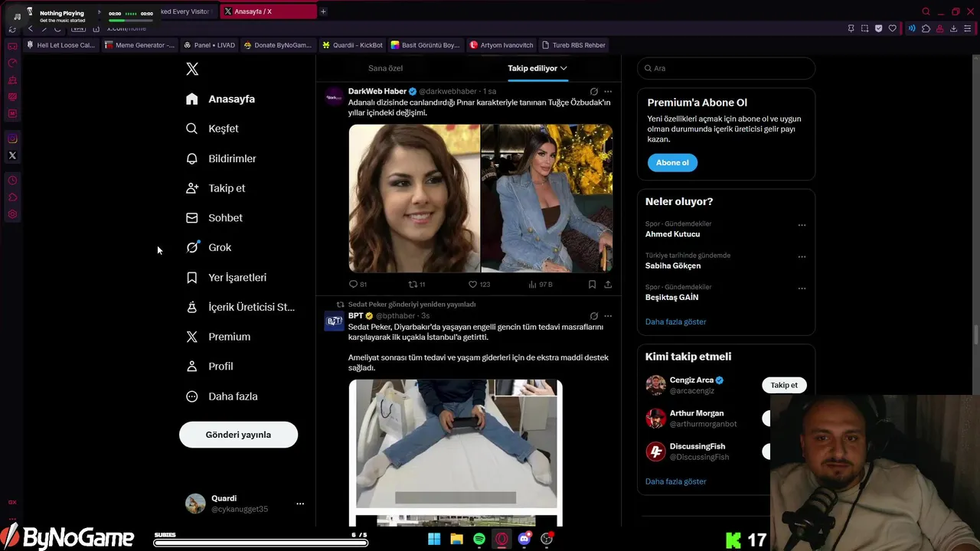
Task: Open Profil in navigation
Action: click(x=210, y=367)
